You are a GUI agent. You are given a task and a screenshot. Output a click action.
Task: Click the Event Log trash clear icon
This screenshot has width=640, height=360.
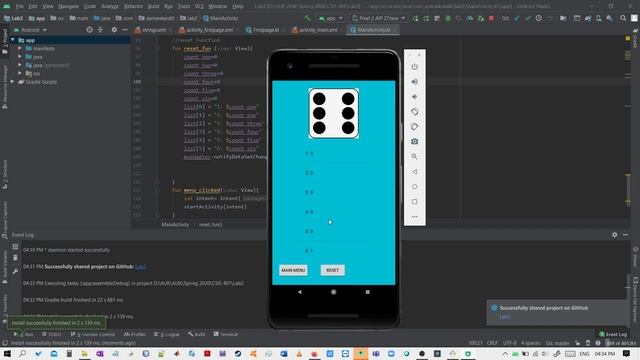[15, 258]
